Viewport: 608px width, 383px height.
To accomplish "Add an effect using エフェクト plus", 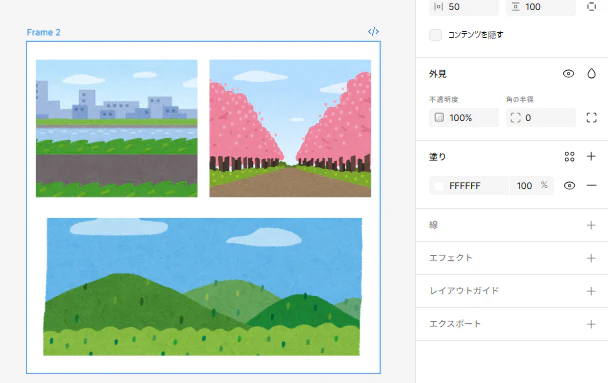I will [x=591, y=258].
